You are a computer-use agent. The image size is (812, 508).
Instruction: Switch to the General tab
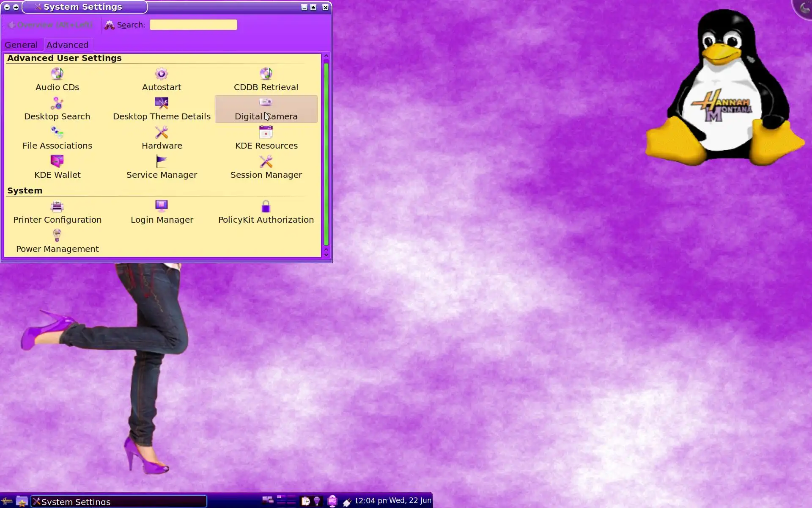(x=21, y=45)
